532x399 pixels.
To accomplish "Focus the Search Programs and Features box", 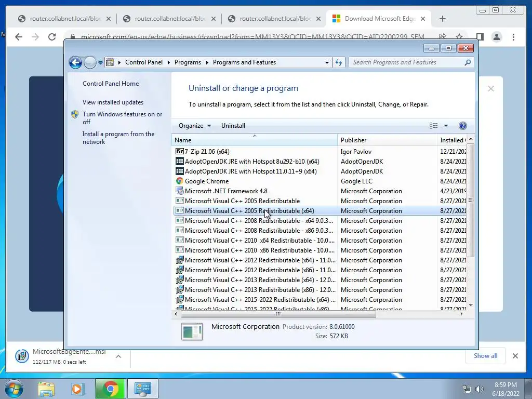I will [x=407, y=62].
